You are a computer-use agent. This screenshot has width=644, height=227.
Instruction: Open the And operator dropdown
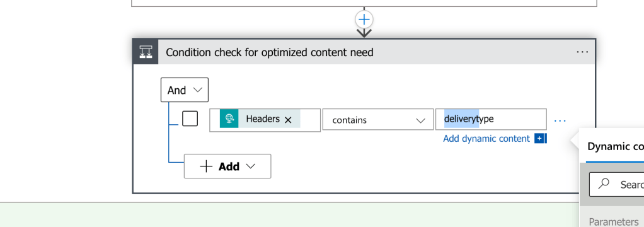pyautogui.click(x=185, y=90)
